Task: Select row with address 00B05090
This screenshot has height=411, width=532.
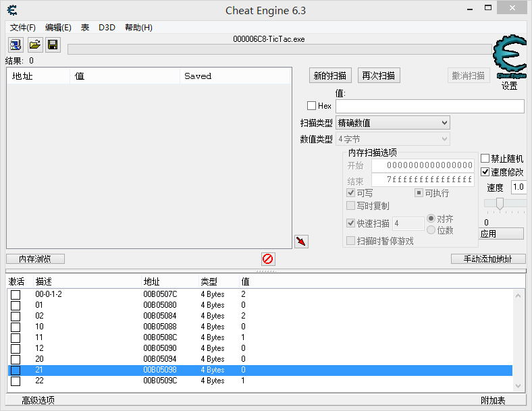Action: (x=260, y=348)
